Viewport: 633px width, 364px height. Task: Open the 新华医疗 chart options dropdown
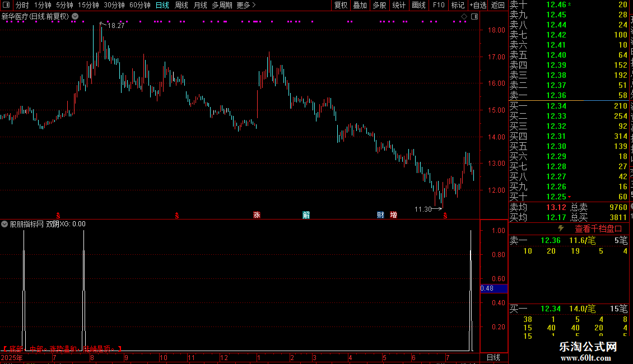(75, 17)
